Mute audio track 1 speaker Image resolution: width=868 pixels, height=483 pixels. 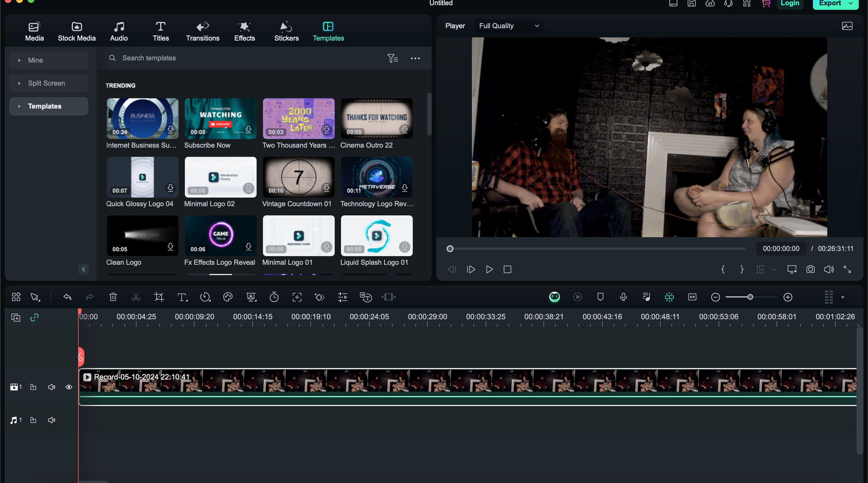(x=51, y=420)
